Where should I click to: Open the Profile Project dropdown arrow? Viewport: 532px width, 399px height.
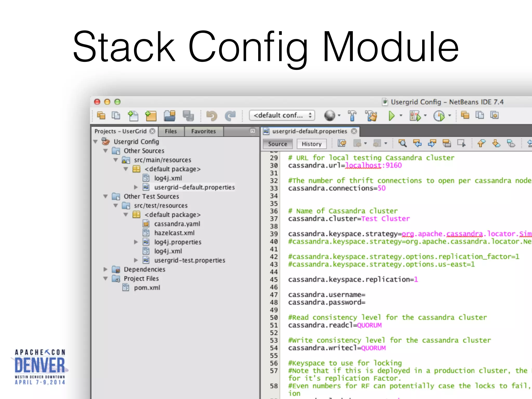[449, 115]
